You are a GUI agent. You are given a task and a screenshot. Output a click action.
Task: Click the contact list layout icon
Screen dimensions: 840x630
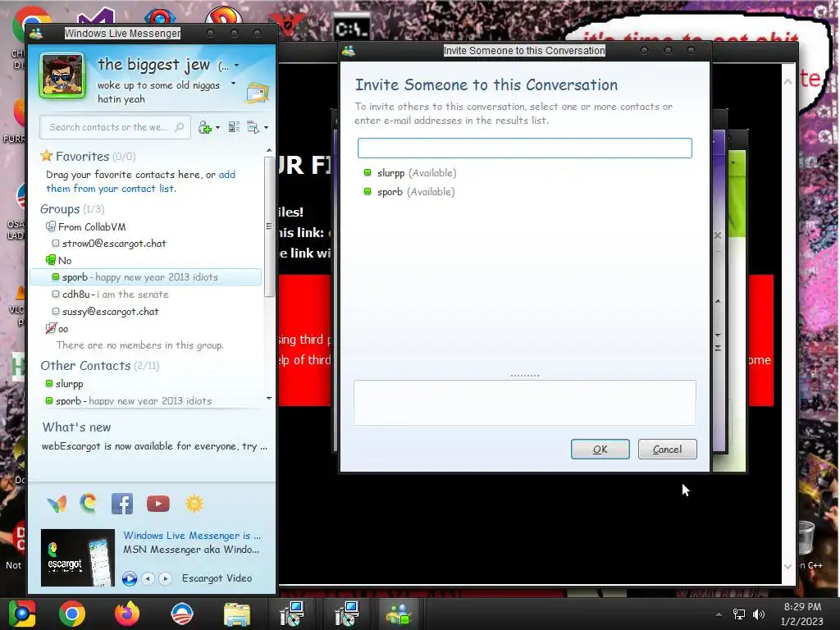234,127
